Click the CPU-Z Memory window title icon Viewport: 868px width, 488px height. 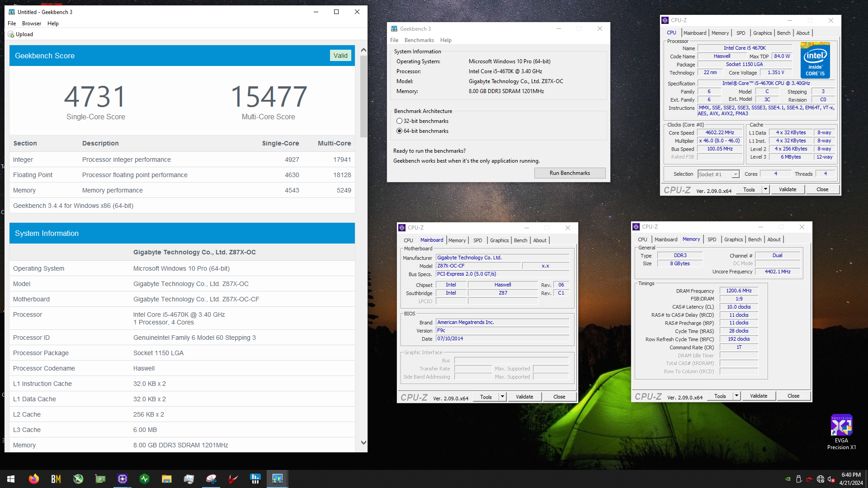point(636,227)
